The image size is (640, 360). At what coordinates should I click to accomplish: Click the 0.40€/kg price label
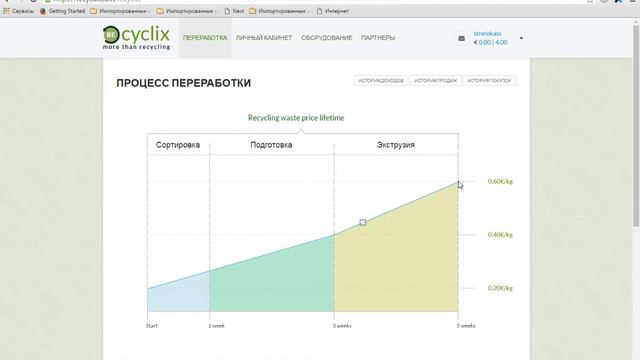click(500, 235)
